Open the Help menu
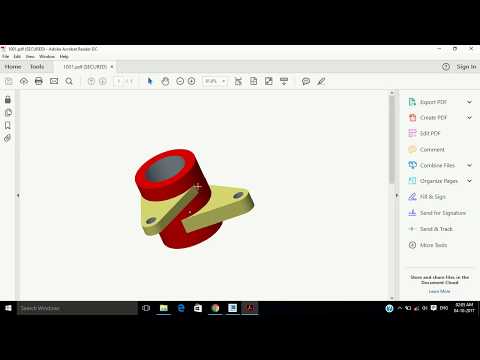Screen dimensions: 480x360 (x=64, y=56)
